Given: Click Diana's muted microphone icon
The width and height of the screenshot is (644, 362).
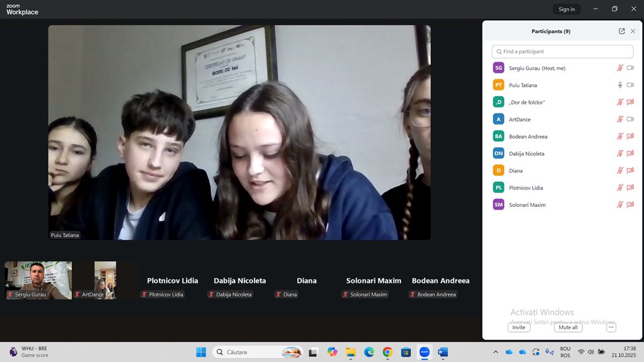Looking at the screenshot, I should click(x=620, y=171).
